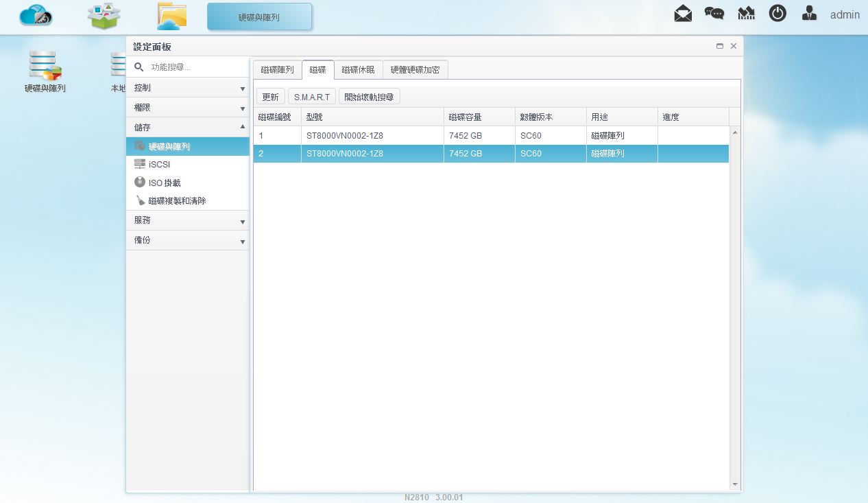868x503 pixels.
Task: Maximize the 設定面板 window
Action: click(x=720, y=46)
